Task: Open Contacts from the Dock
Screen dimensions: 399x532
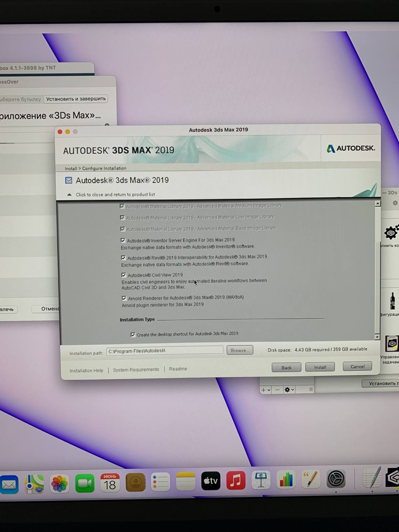Action: (135, 482)
